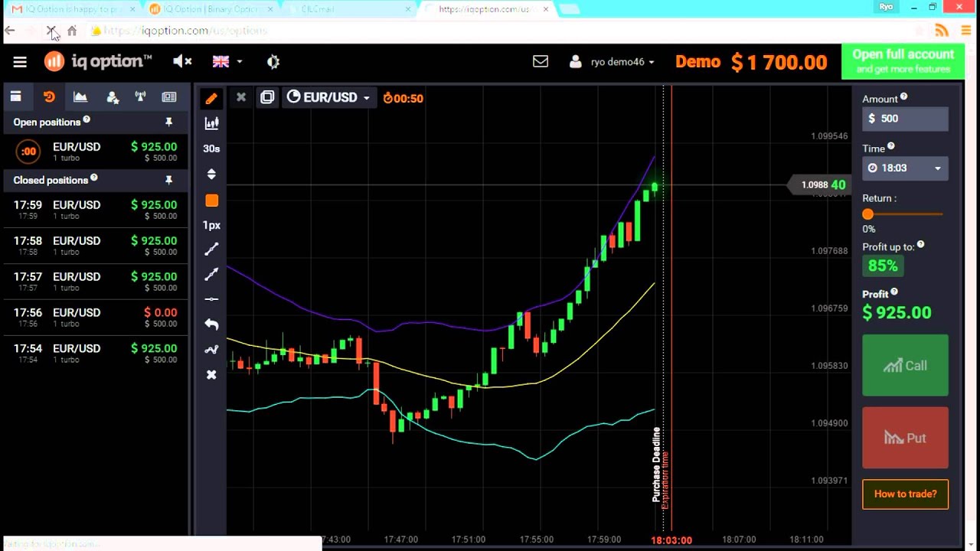Click help icon beside Profit up to
Viewport: 980px width, 551px height.
pyautogui.click(x=920, y=245)
